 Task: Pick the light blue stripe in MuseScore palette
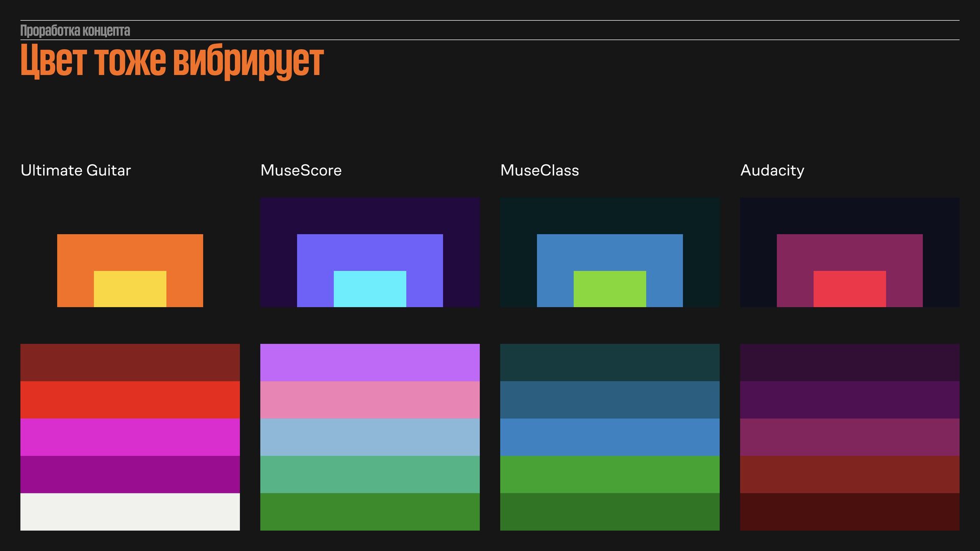[x=370, y=437]
